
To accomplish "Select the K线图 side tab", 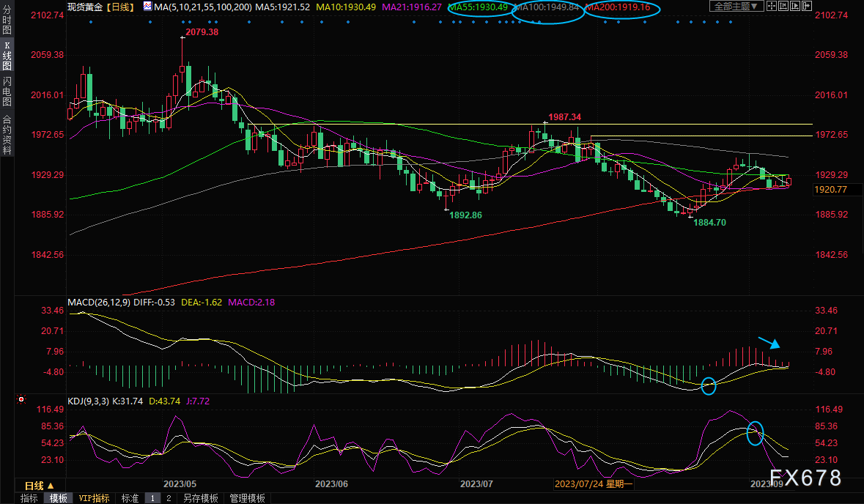I will coord(7,55).
